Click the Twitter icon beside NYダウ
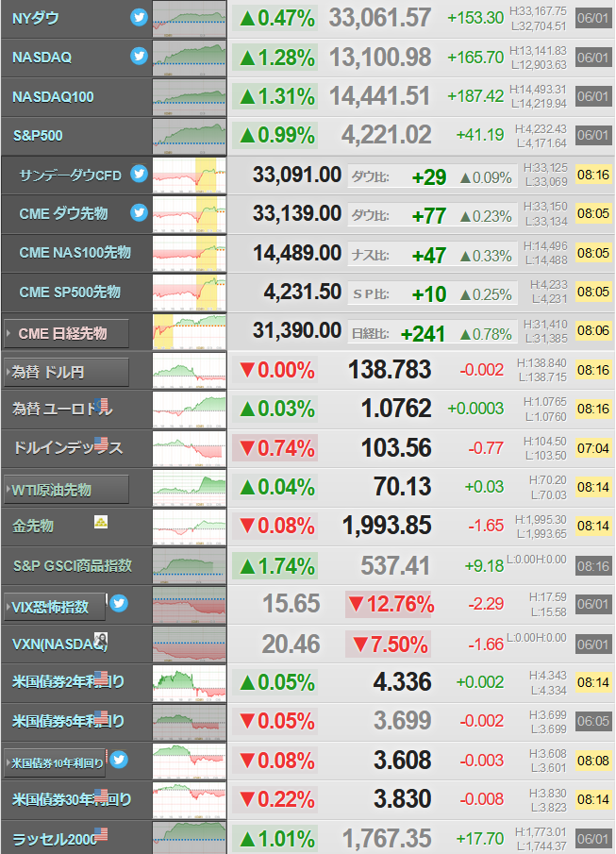This screenshot has height=854, width=616. (x=139, y=17)
